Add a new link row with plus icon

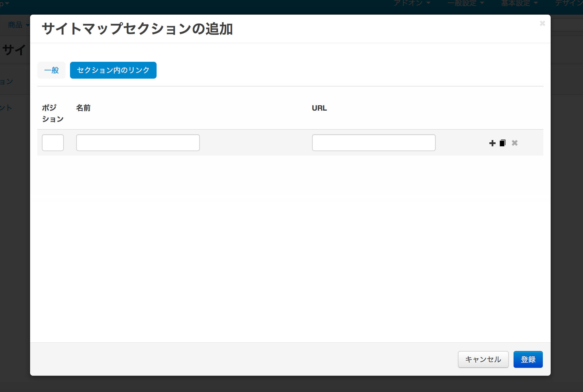pyautogui.click(x=492, y=143)
